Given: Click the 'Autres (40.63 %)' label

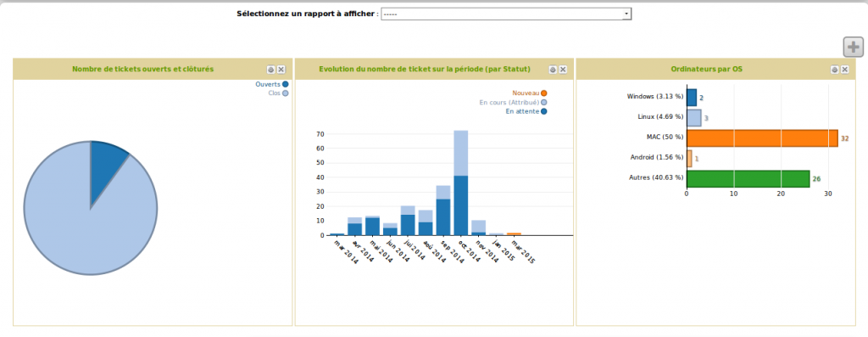Looking at the screenshot, I should 656,177.
